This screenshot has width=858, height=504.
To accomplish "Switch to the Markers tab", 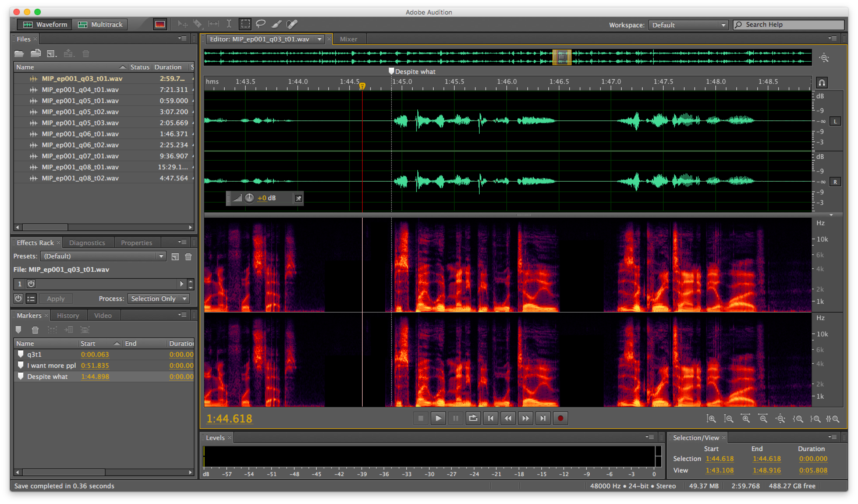I will (x=29, y=314).
